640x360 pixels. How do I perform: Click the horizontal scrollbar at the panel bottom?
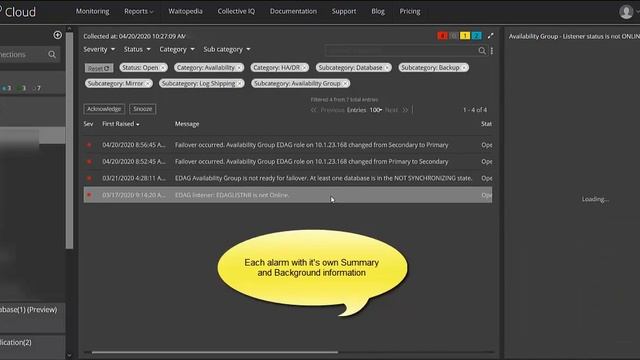215,352
